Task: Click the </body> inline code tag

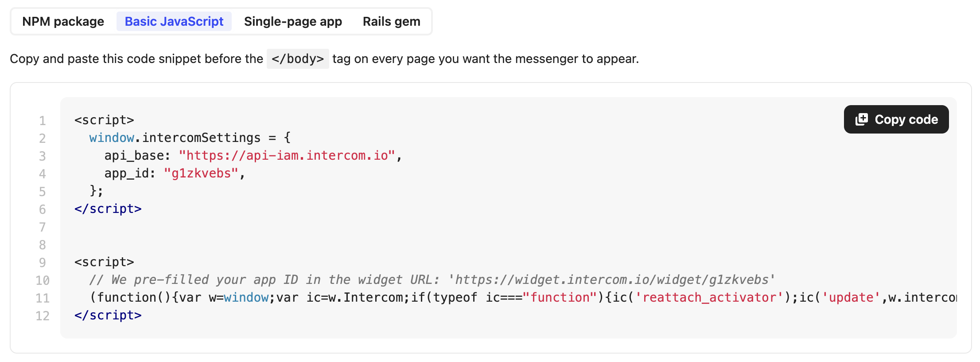Action: pyautogui.click(x=298, y=59)
